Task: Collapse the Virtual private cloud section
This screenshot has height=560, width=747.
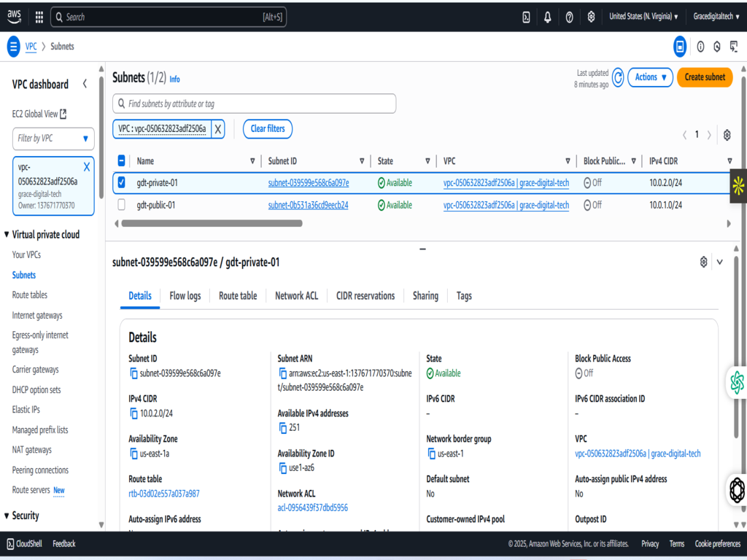Action: (x=7, y=234)
